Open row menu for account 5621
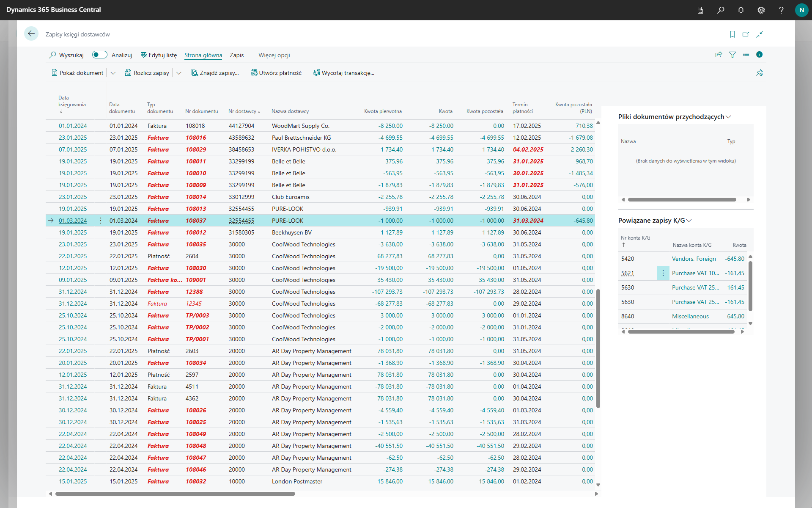 point(663,273)
